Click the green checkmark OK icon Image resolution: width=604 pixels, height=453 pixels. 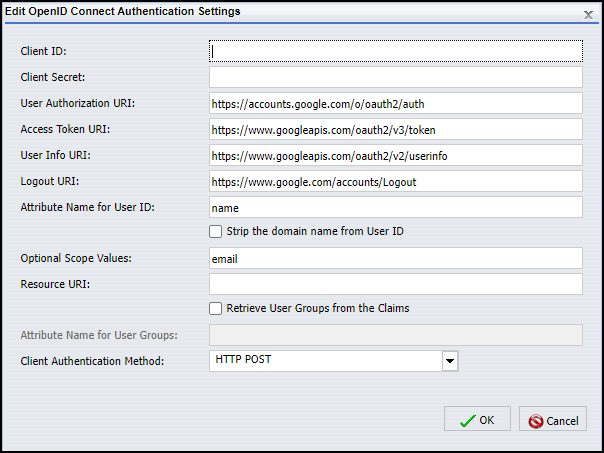[x=467, y=421]
